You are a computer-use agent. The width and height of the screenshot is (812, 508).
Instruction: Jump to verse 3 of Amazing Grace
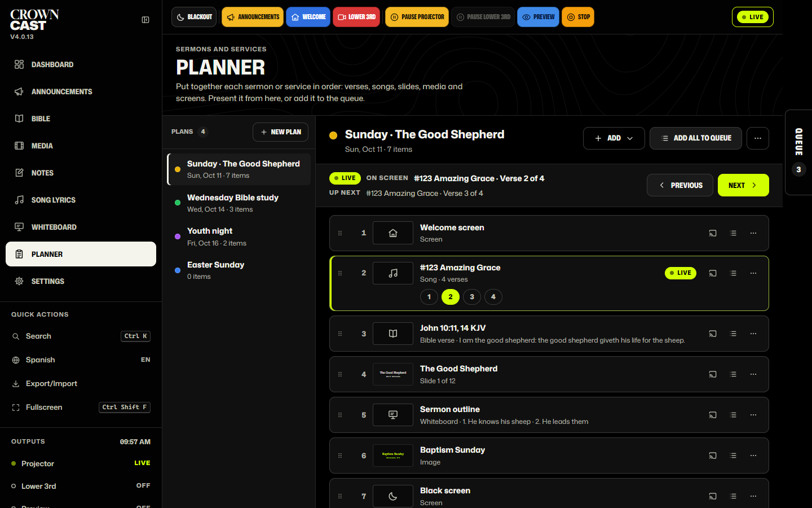pyautogui.click(x=472, y=297)
